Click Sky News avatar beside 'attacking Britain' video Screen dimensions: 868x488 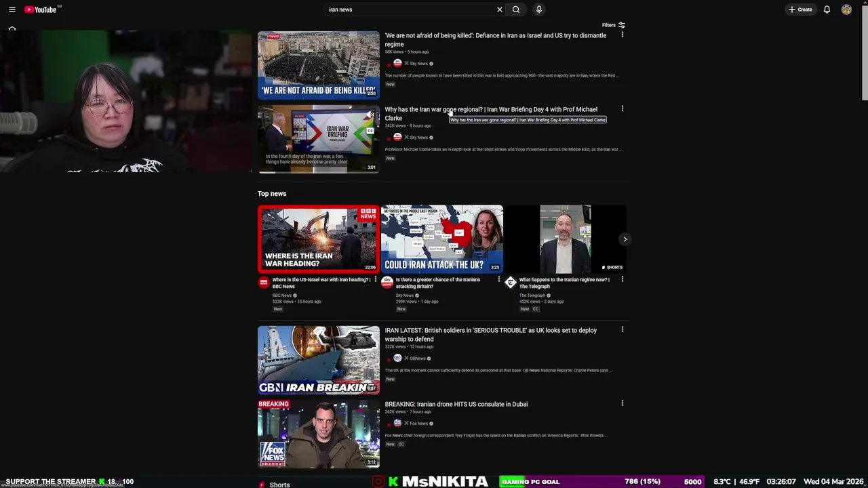coord(387,283)
